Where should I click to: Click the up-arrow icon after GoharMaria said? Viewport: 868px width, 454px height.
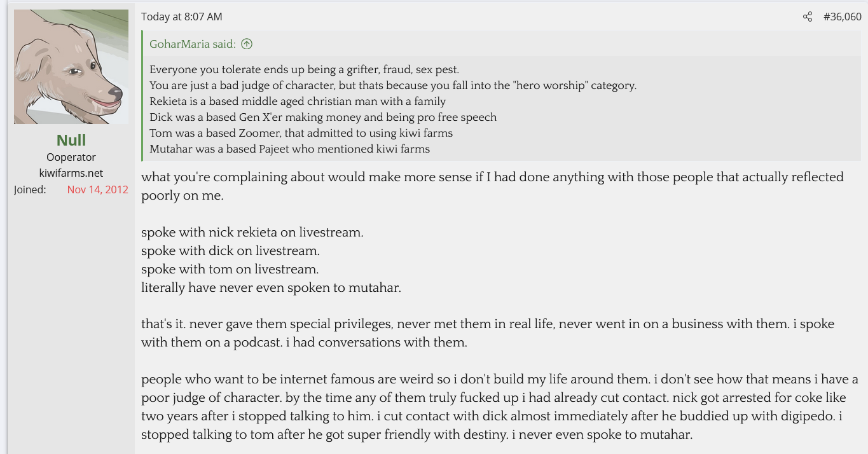[247, 44]
